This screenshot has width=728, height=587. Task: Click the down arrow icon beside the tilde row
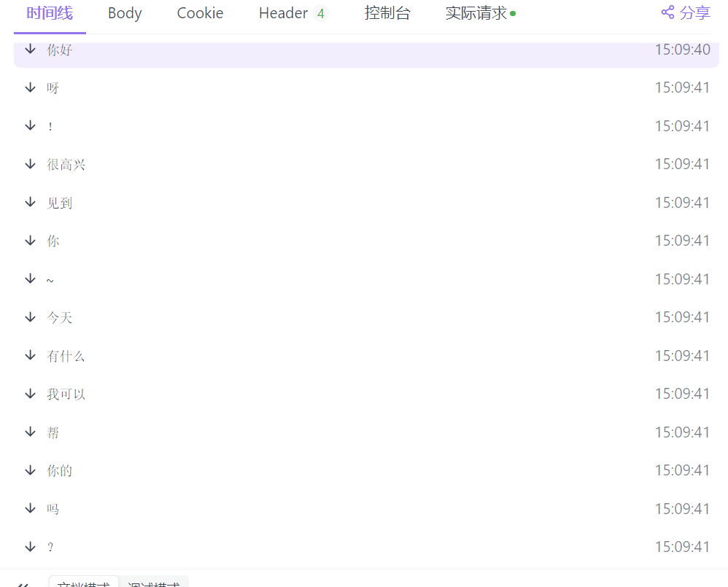(x=30, y=279)
